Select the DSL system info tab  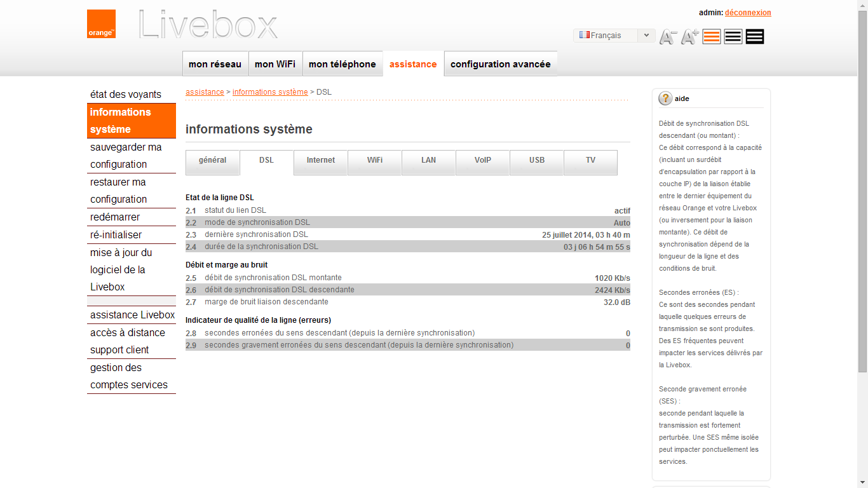click(x=266, y=162)
